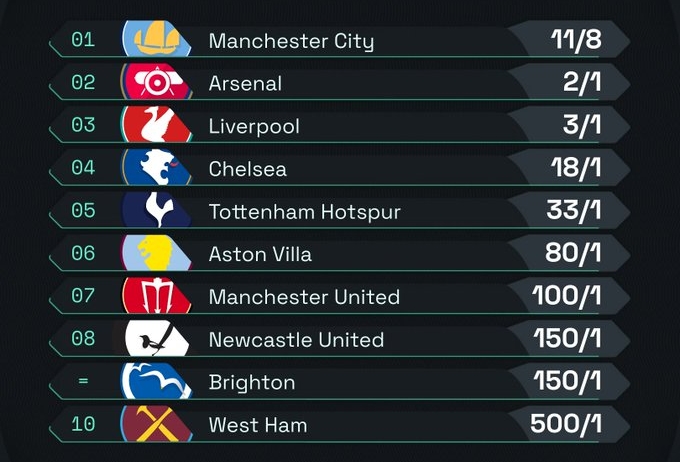Click the 500/1 odds for West Ham
The image size is (680, 462).
point(566,423)
